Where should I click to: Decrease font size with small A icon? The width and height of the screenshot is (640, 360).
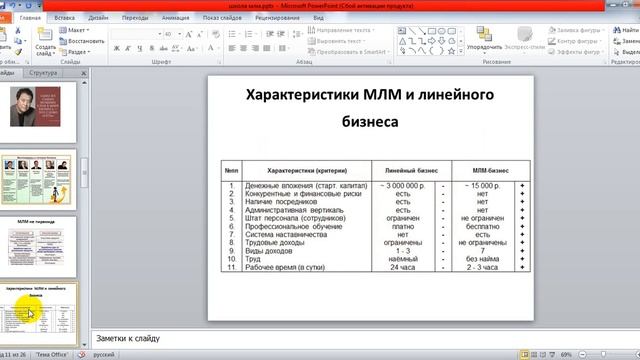(x=200, y=34)
